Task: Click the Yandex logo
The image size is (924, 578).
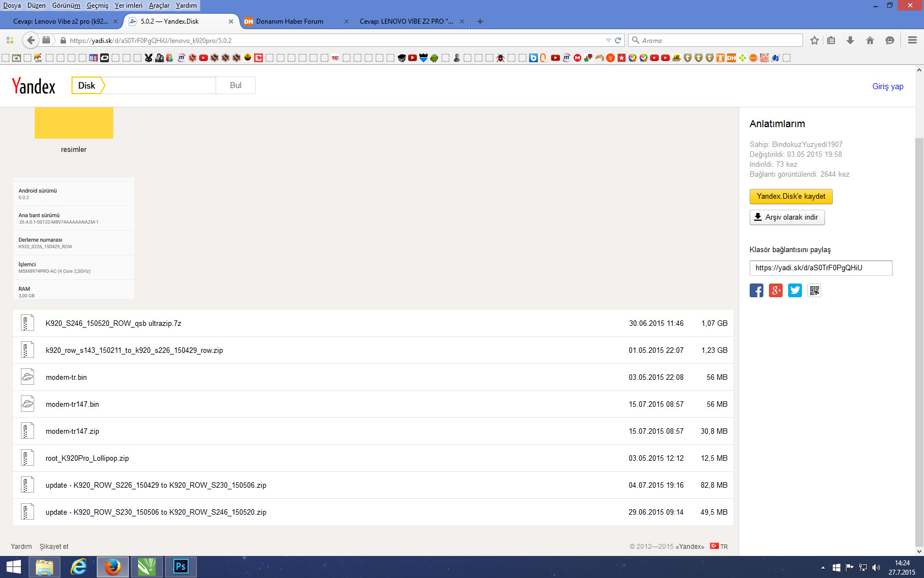Action: [x=34, y=86]
